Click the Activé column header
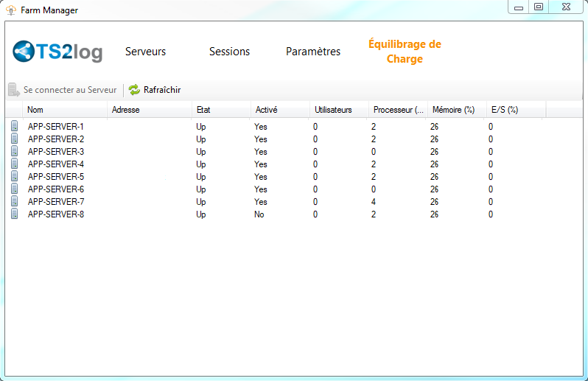The image size is (588, 381). (x=266, y=110)
